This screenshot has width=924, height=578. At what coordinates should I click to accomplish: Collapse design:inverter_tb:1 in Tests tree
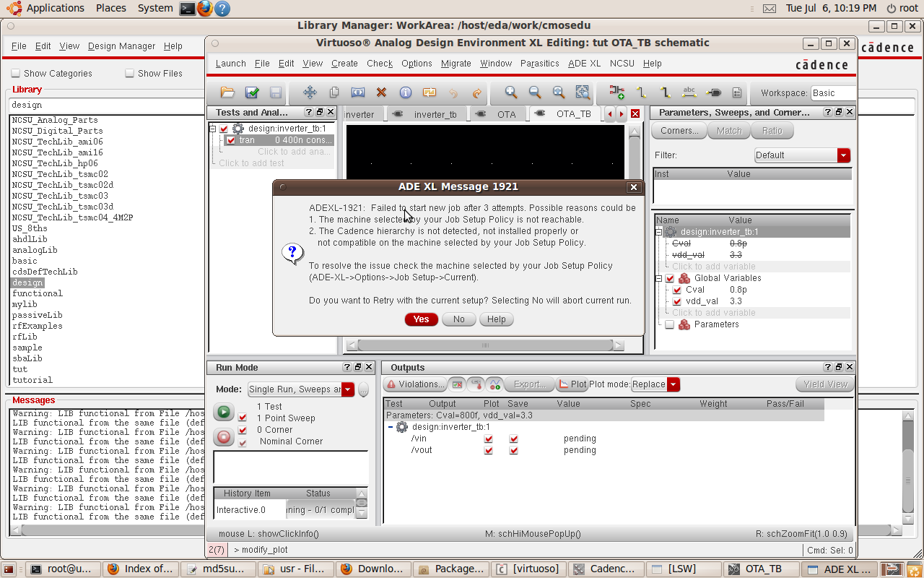coord(213,129)
